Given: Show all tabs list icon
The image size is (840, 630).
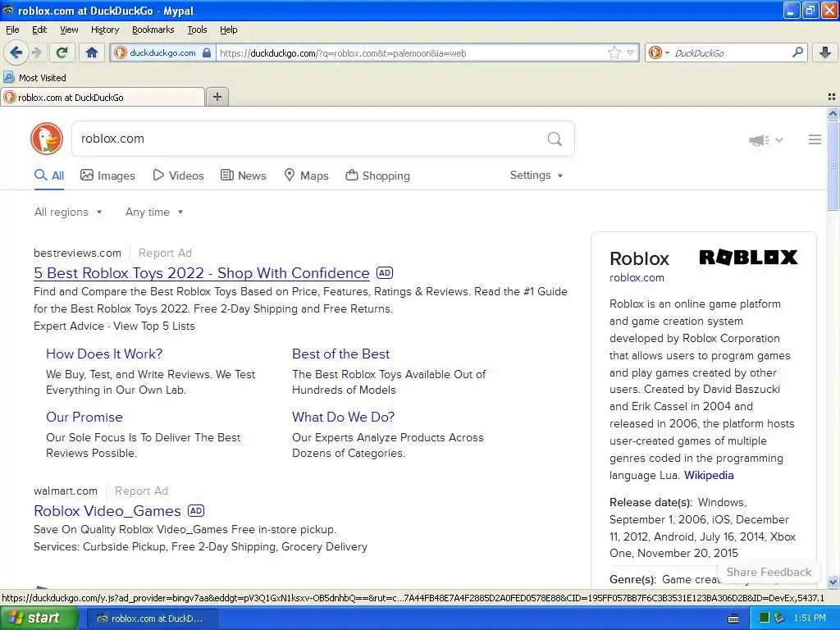Looking at the screenshot, I should pos(832,97).
